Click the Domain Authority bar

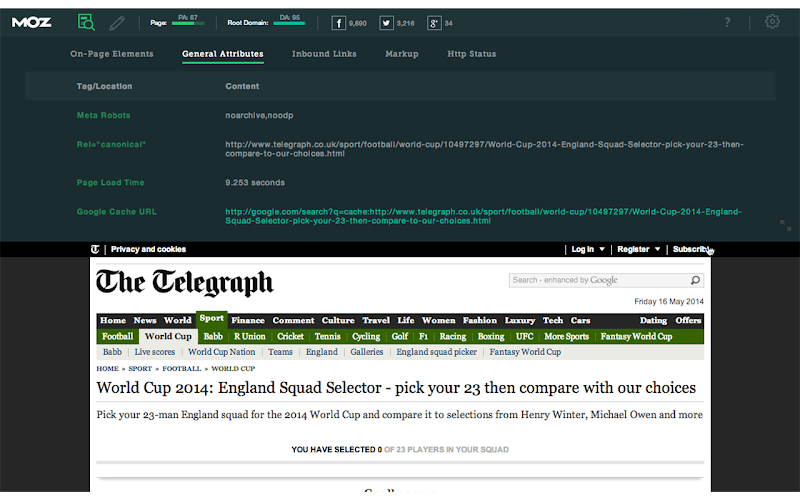click(289, 23)
